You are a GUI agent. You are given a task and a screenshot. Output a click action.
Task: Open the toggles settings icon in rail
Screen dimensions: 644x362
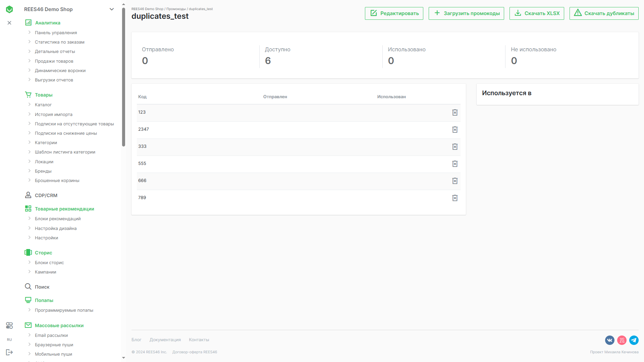pyautogui.click(x=9, y=325)
